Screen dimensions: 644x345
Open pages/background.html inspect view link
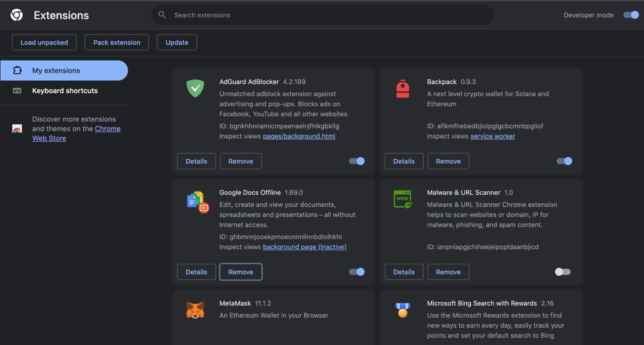tap(299, 136)
